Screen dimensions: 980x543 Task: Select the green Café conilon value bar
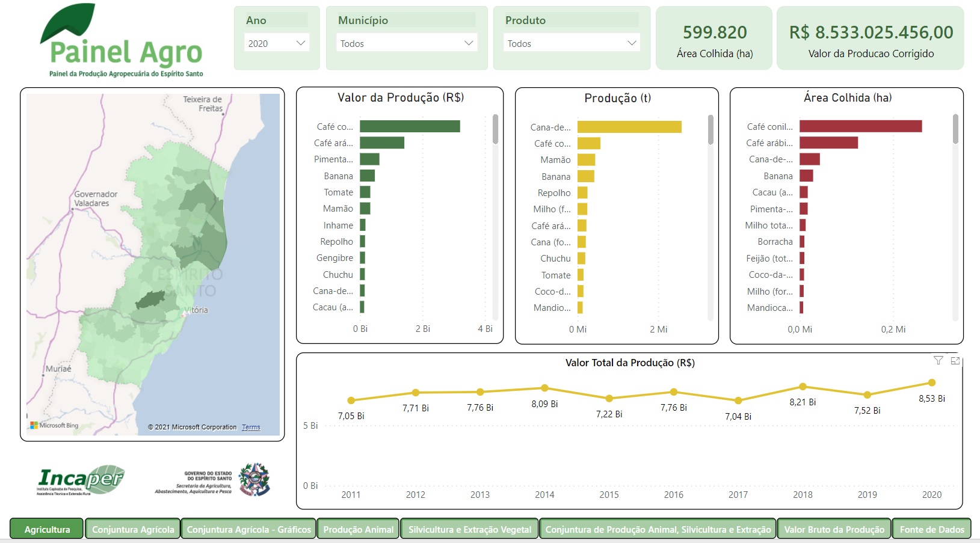[410, 126]
